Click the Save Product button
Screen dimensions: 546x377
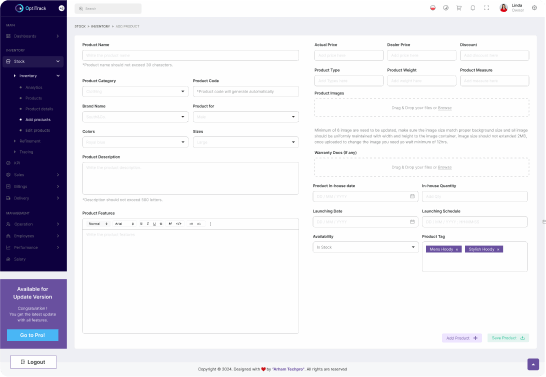pyautogui.click(x=508, y=338)
